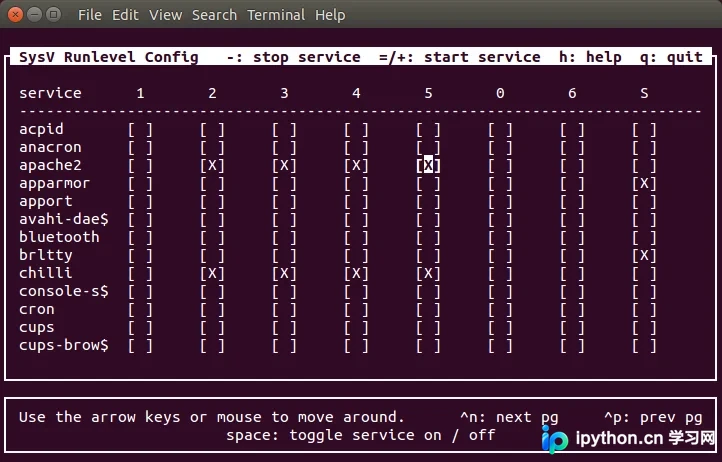Click the brltty service name
The width and height of the screenshot is (722, 462).
(46, 255)
